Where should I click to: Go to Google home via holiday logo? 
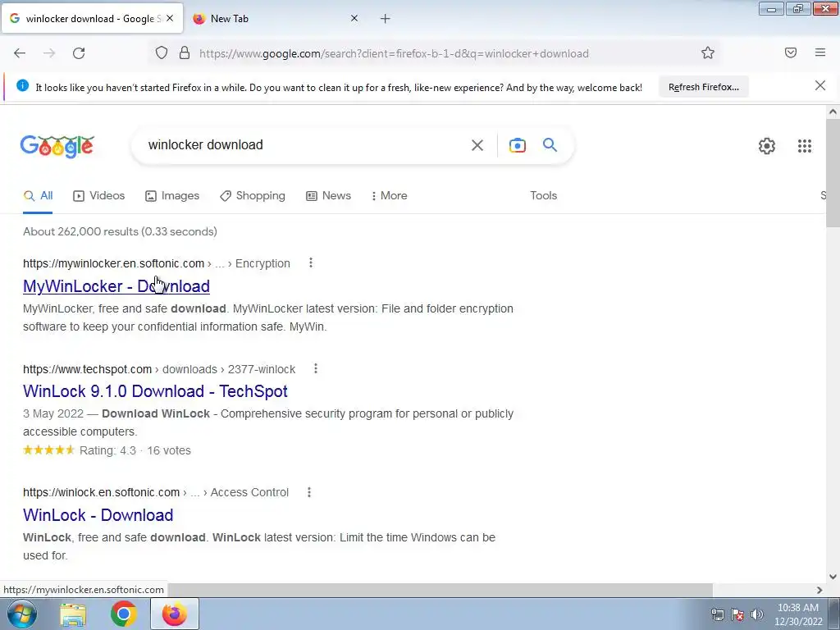57,146
